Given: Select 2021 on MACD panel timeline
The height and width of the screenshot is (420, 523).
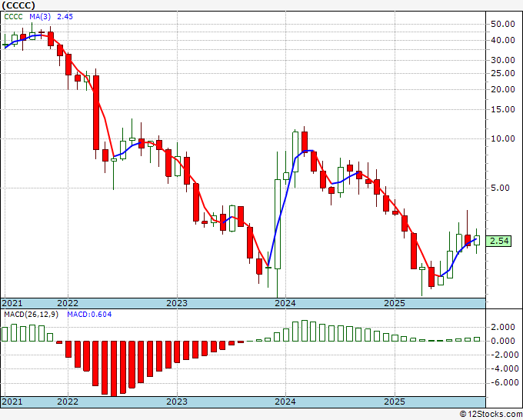Looking at the screenshot, I should click(12, 402).
